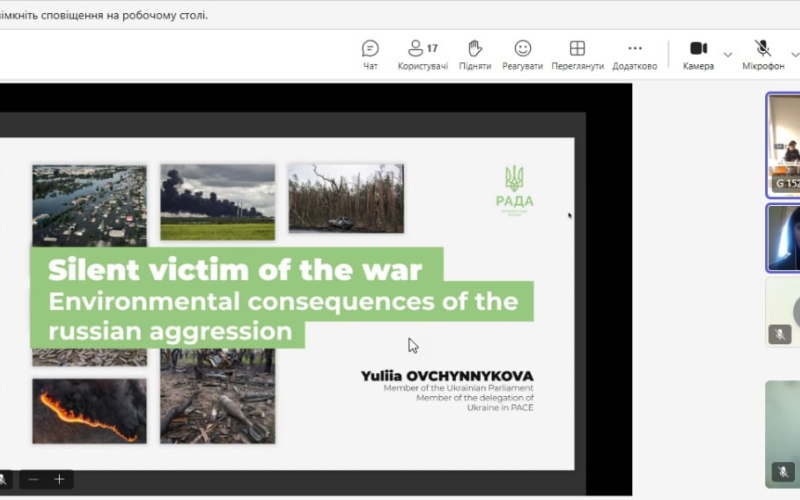Screen dimensions: 800x500
Task: Open the Чат chat panel
Action: point(370,55)
